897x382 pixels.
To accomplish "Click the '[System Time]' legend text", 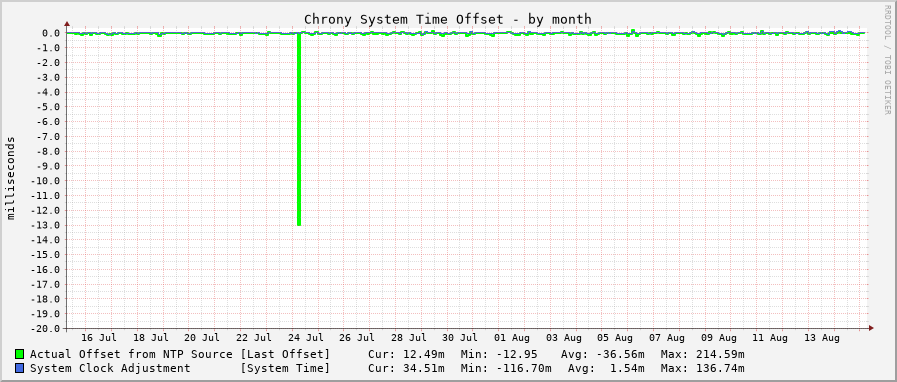I will coord(285,368).
